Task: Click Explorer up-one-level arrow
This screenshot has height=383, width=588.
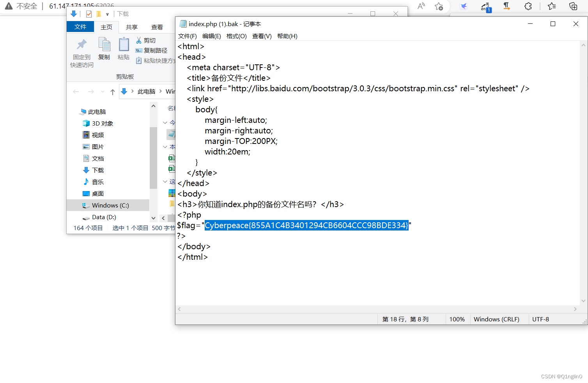Action: 113,92
